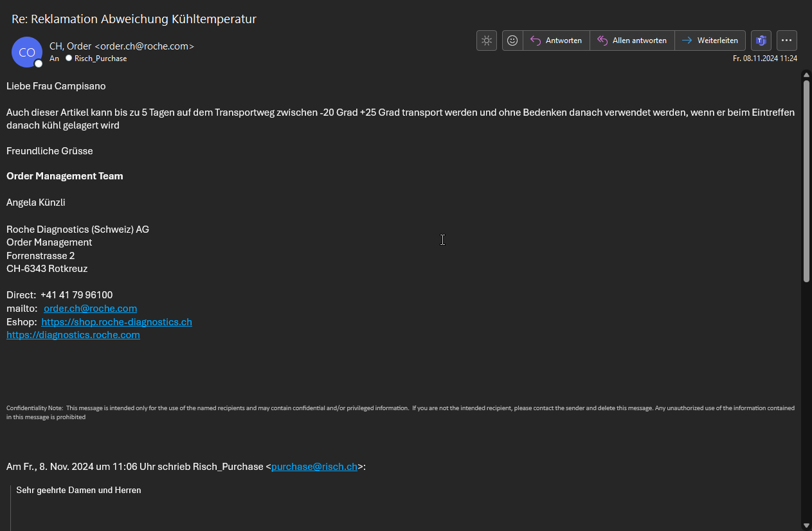
Task: Open the emoji reaction picker
Action: tap(512, 40)
